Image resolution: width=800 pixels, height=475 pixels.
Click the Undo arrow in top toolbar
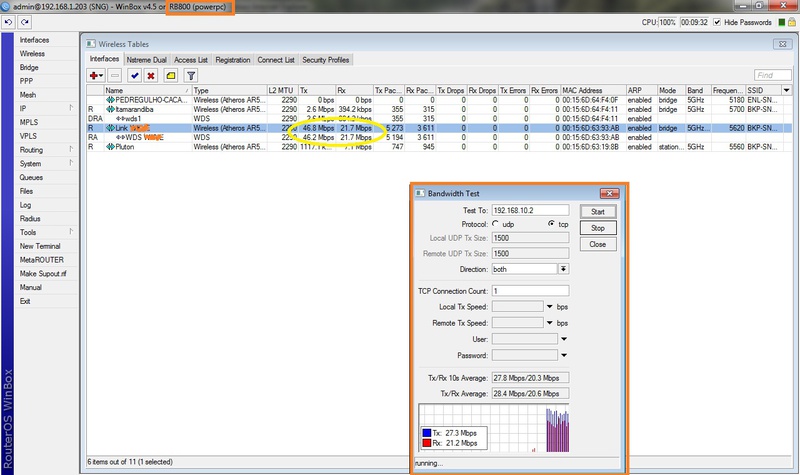click(x=9, y=21)
